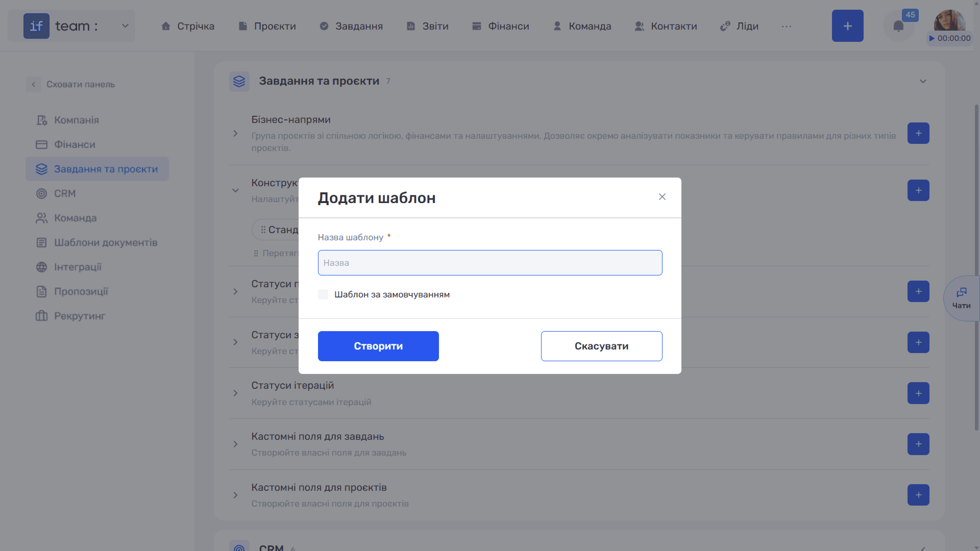Expand Кастомні поля для проєктів row

click(236, 495)
